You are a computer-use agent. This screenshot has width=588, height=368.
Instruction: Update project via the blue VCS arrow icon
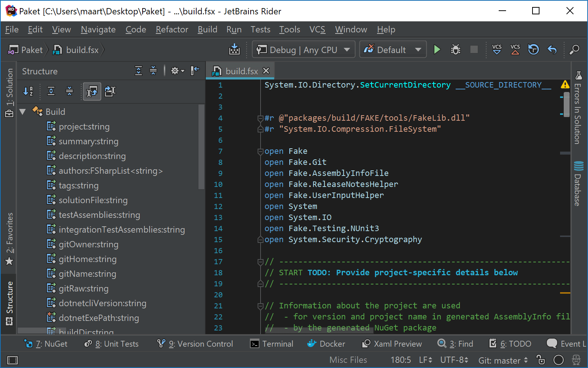tap(496, 49)
